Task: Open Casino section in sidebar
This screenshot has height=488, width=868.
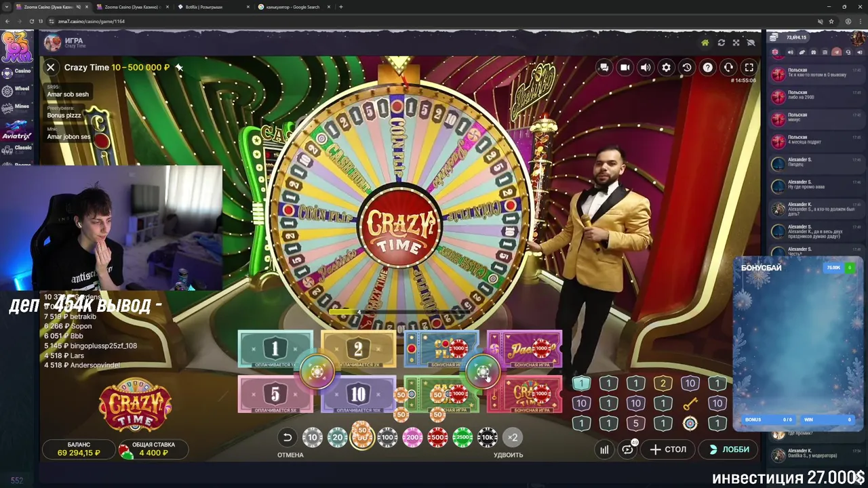Action: 16,73
